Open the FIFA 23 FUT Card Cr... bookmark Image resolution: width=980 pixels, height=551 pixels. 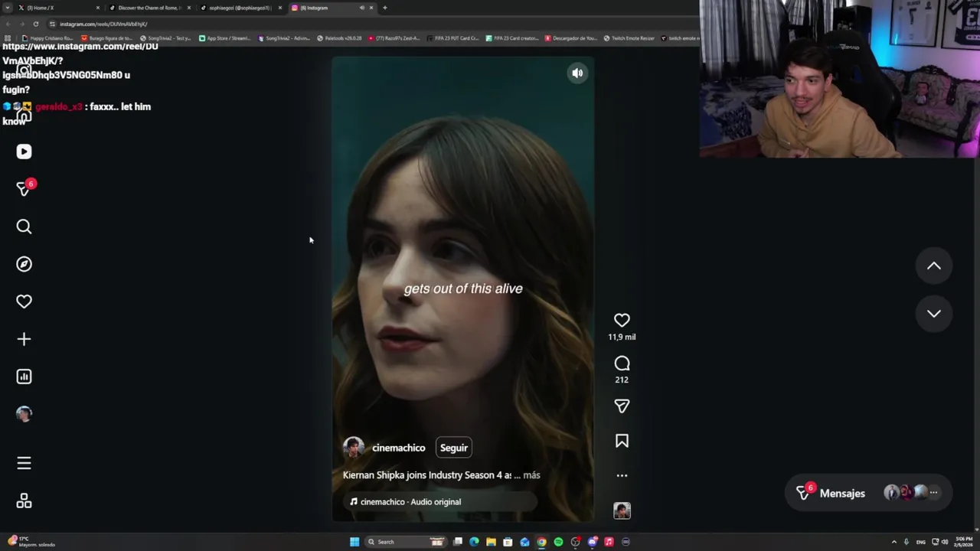453,38
